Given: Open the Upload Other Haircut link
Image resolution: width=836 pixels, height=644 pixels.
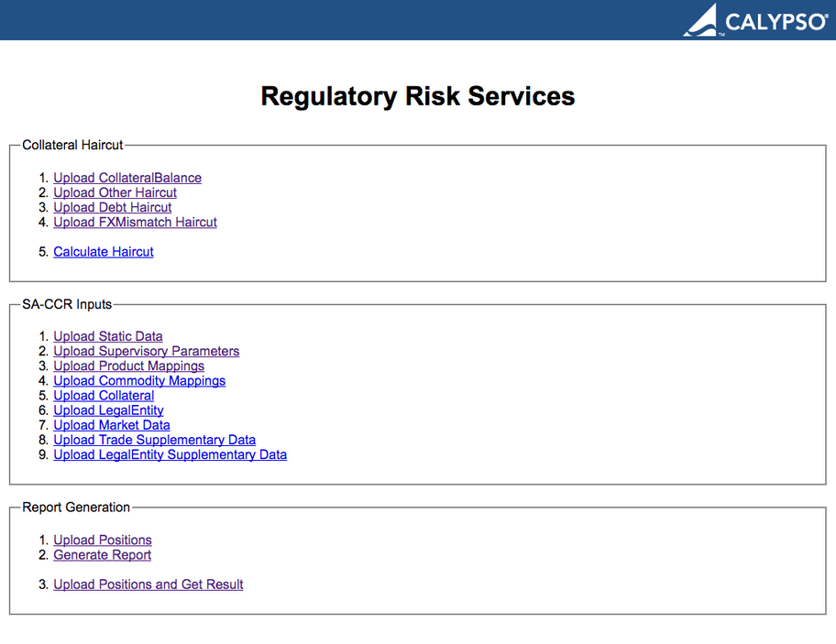Looking at the screenshot, I should [x=115, y=192].
